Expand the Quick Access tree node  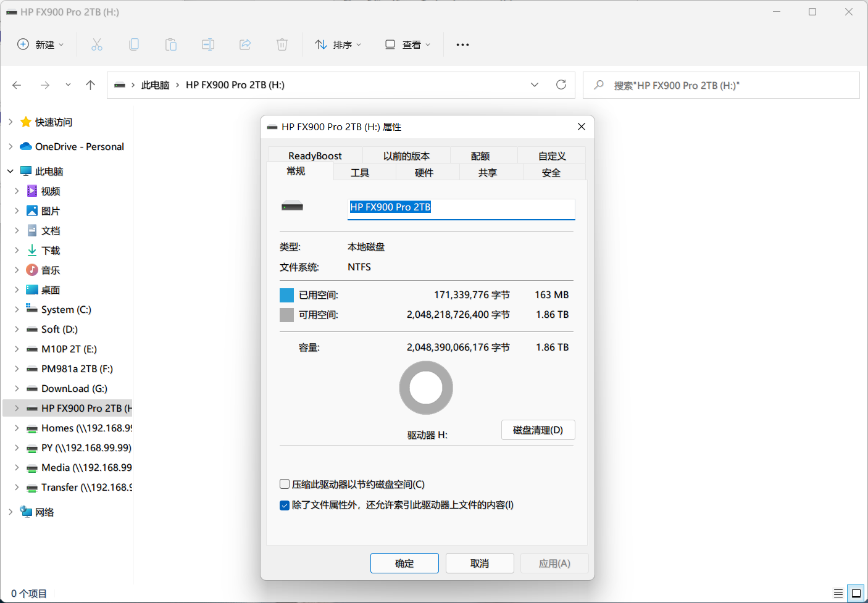[x=10, y=122]
